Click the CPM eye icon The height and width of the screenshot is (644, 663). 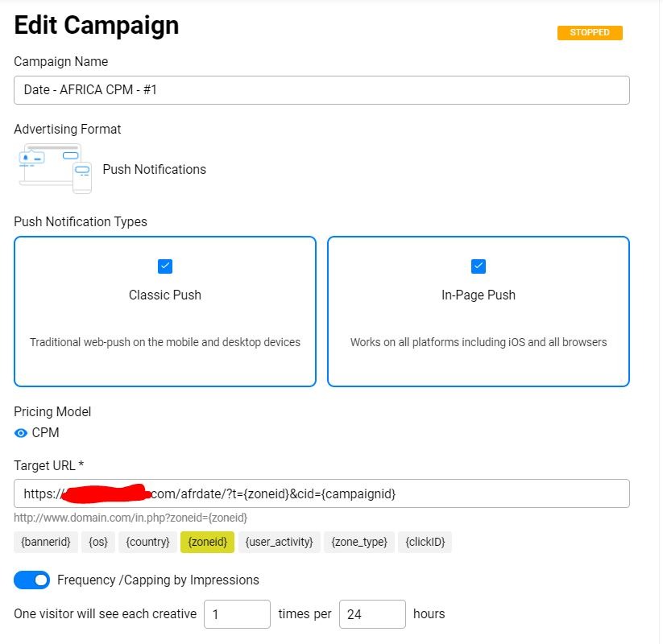click(x=21, y=433)
